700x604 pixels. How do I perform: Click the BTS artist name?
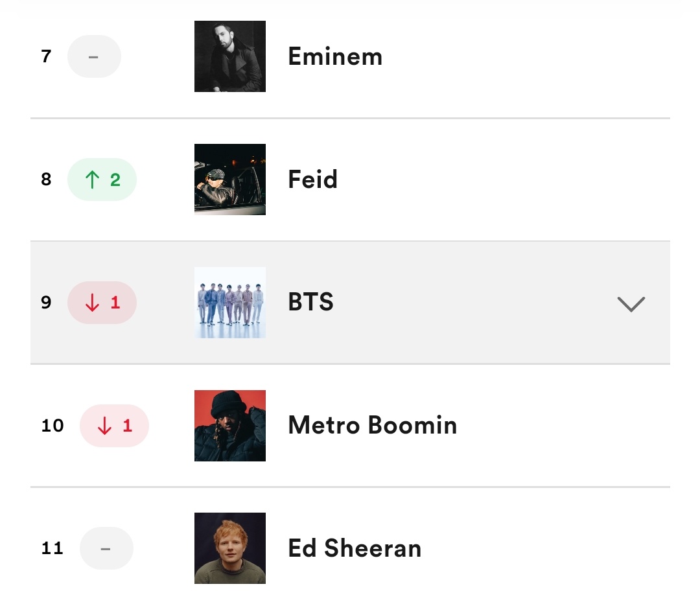(x=310, y=302)
